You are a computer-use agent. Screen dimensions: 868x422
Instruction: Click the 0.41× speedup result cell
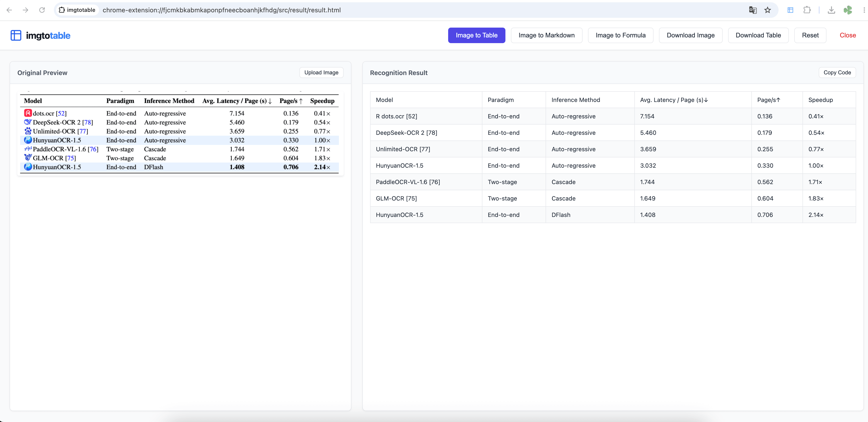[829, 116]
